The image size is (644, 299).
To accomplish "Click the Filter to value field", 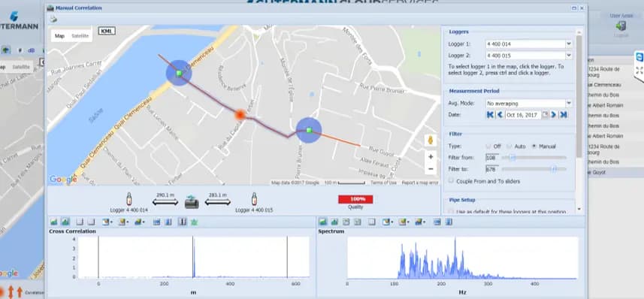I will click(491, 169).
